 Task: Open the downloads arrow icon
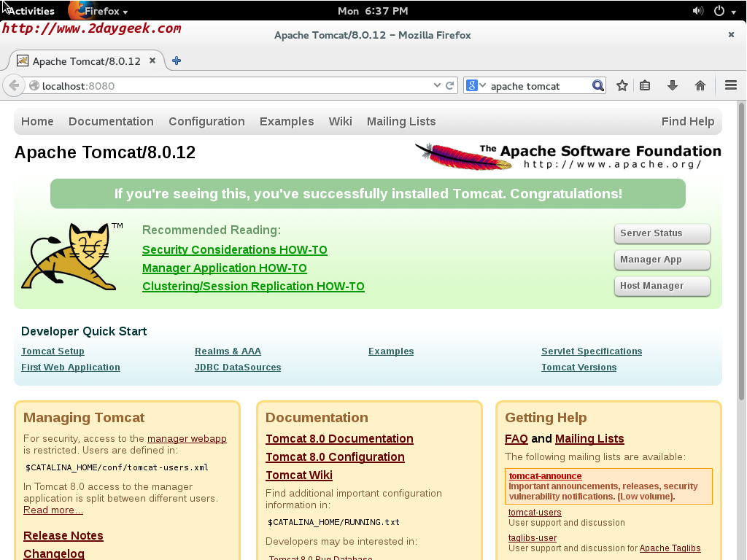click(673, 85)
